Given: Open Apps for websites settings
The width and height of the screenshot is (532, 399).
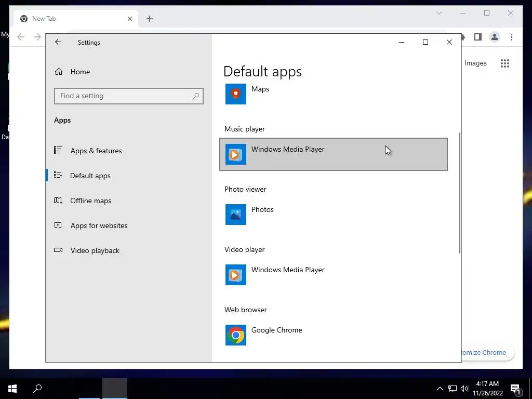Looking at the screenshot, I should click(x=99, y=225).
